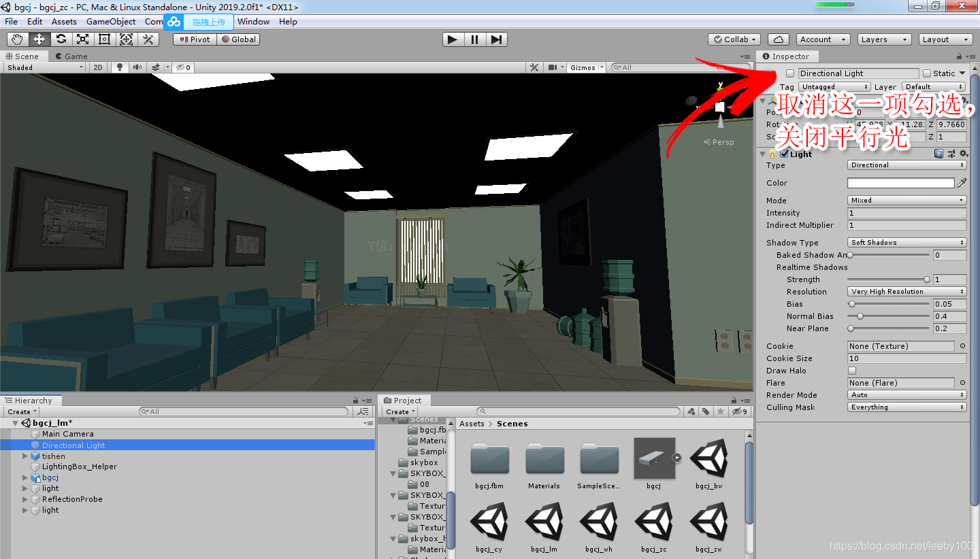
Task: Open the Light Type dropdown
Action: [907, 165]
